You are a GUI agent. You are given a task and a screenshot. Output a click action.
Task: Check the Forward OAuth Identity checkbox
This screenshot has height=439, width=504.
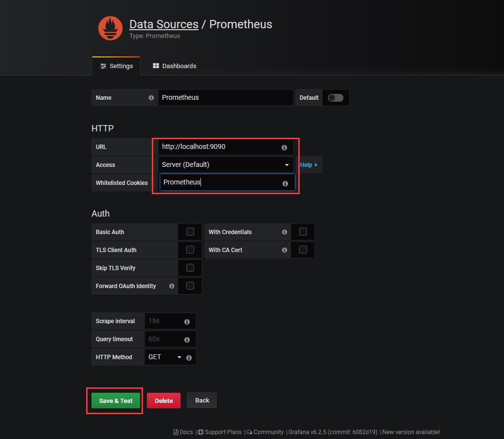tap(190, 286)
